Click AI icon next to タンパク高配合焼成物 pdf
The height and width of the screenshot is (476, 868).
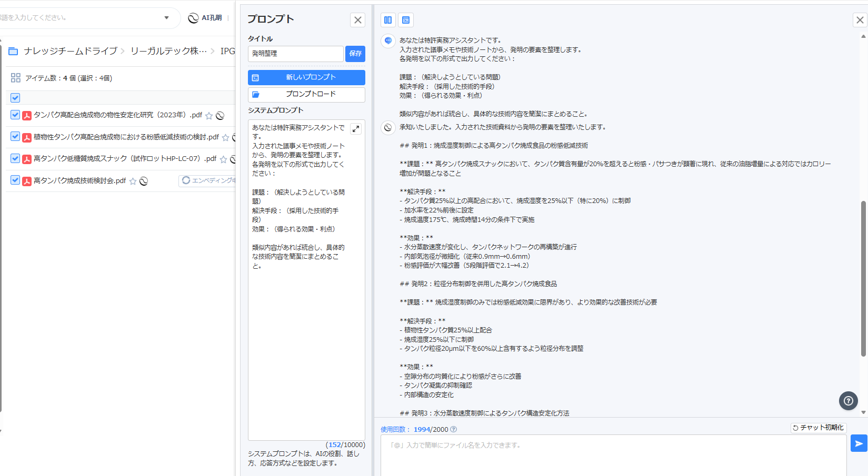coord(220,115)
